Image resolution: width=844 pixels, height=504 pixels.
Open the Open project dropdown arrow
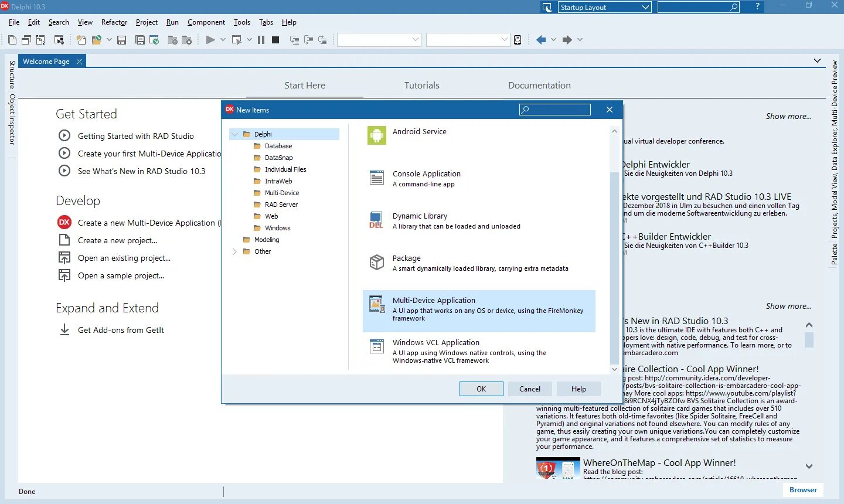[x=109, y=40]
